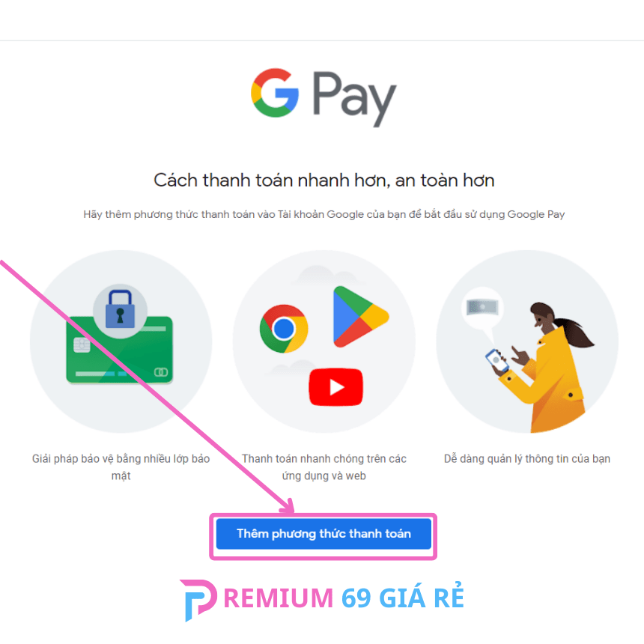Click the Chrome browser icon

[284, 329]
